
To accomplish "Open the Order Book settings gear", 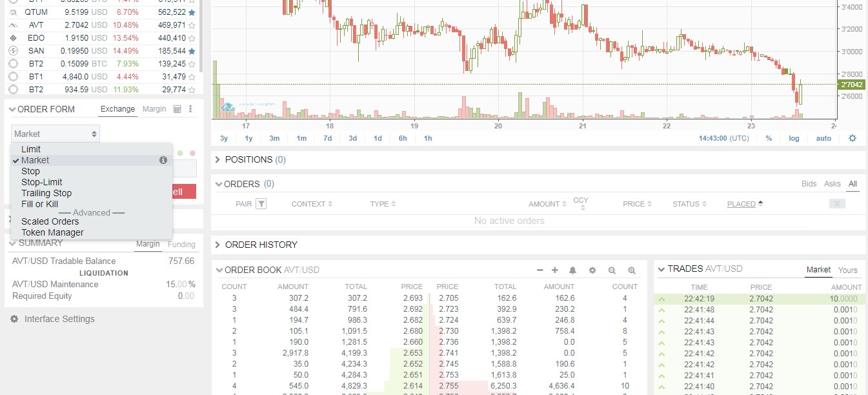I will point(592,270).
